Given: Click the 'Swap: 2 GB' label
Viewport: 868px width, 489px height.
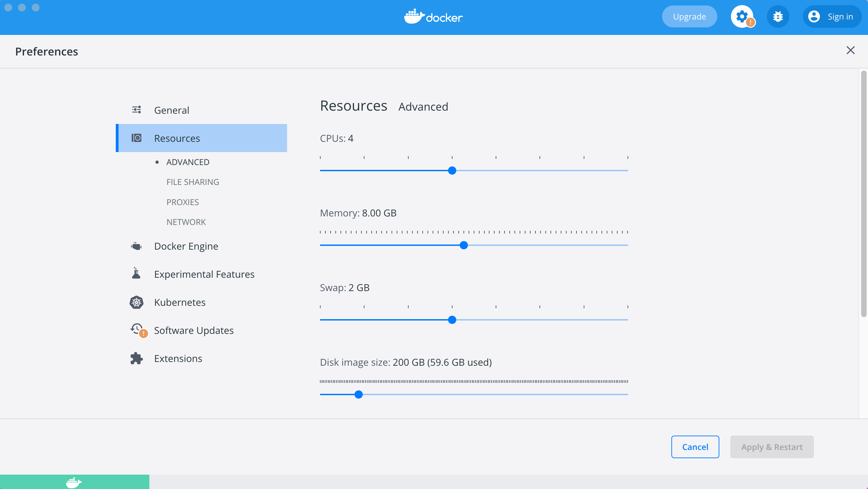Looking at the screenshot, I should pos(345,288).
